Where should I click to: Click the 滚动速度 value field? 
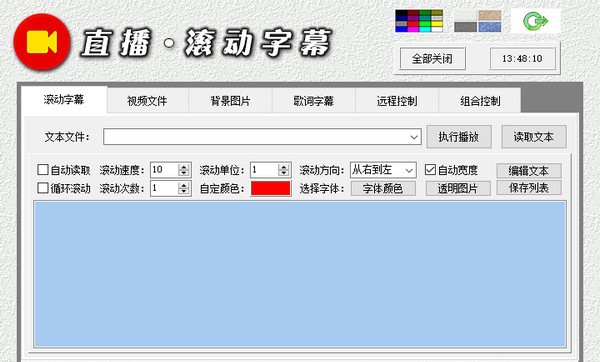tap(165, 170)
